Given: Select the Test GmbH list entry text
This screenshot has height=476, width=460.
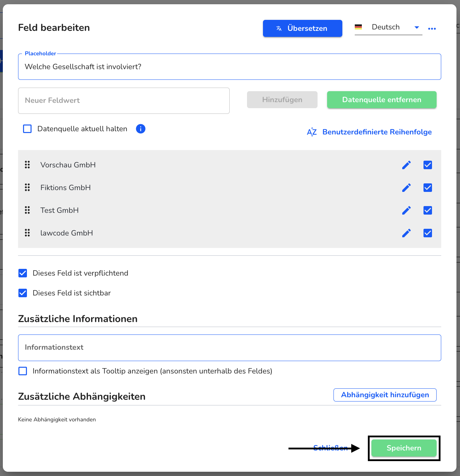Looking at the screenshot, I should [60, 210].
